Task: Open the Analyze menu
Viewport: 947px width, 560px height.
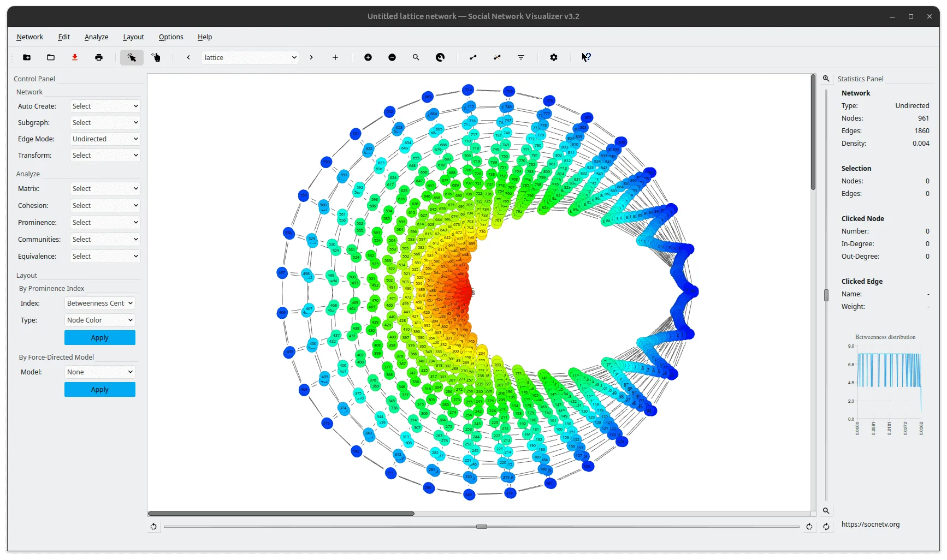Action: click(x=96, y=37)
